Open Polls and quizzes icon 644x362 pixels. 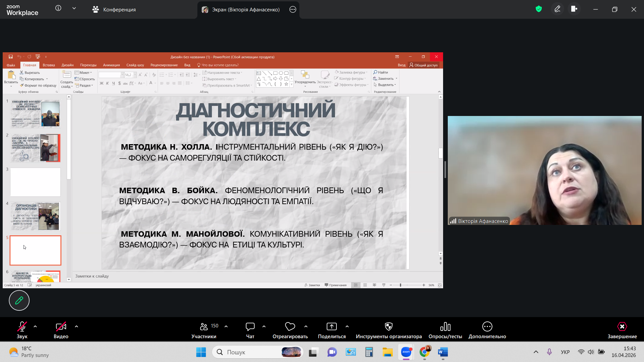coord(445,326)
